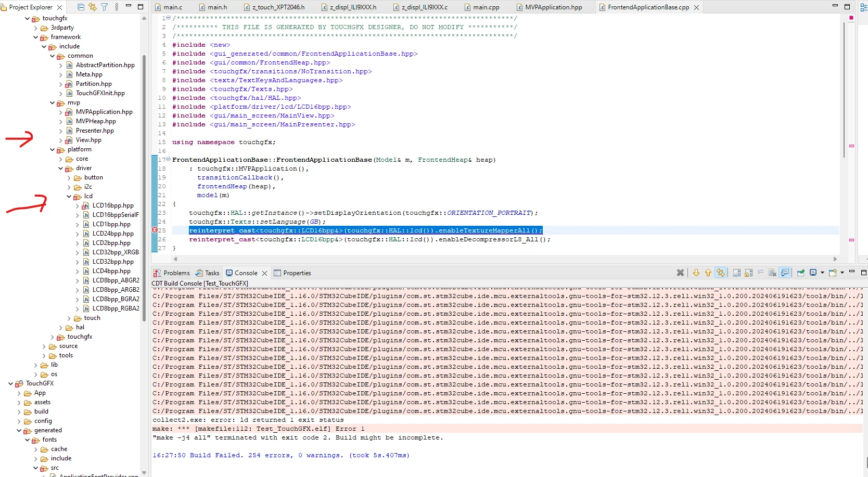The image size is (868, 477).
Task: Jump to previous console error arrow
Action: [x=708, y=273]
